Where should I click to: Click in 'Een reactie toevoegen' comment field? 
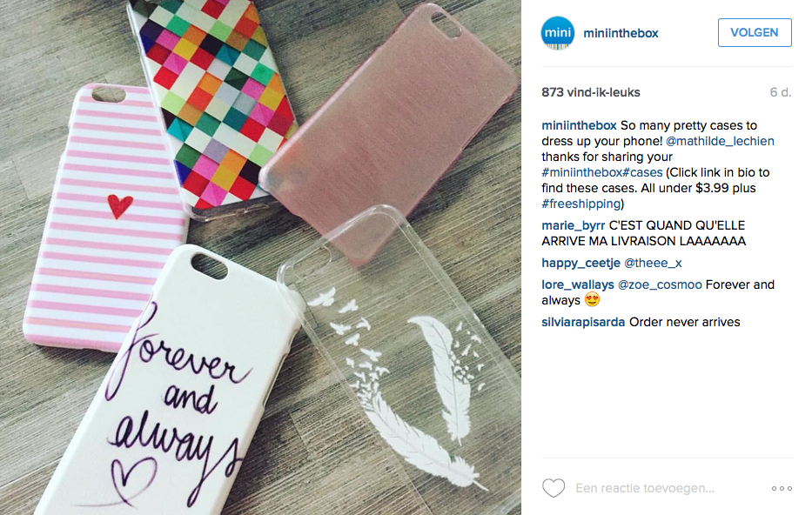click(645, 488)
